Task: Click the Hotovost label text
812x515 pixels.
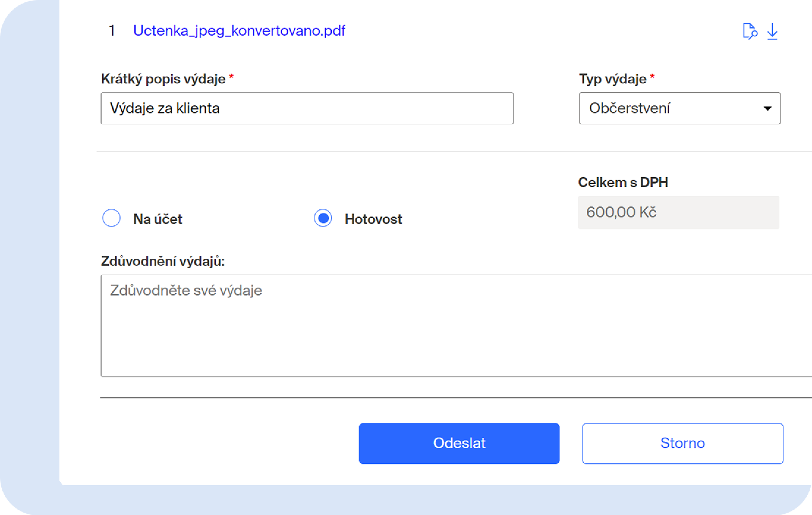Action: [x=373, y=219]
